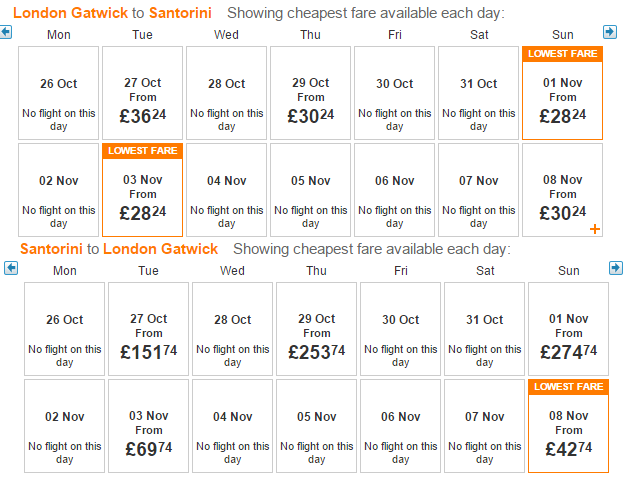This screenshot has height=478, width=628.
Task: Pick return 03 Nov fare £69.74
Action: pos(148,426)
